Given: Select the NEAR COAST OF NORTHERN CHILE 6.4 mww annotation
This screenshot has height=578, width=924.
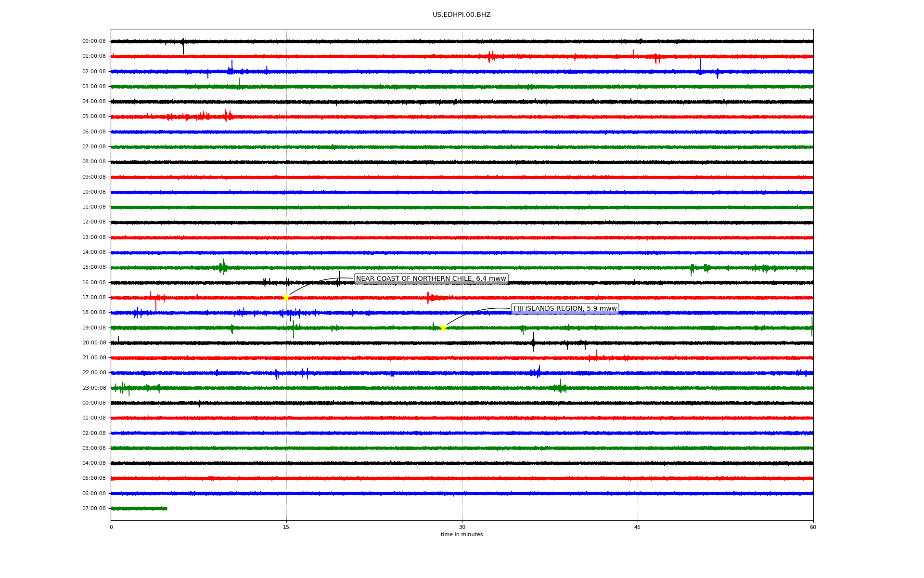Looking at the screenshot, I should click(431, 279).
